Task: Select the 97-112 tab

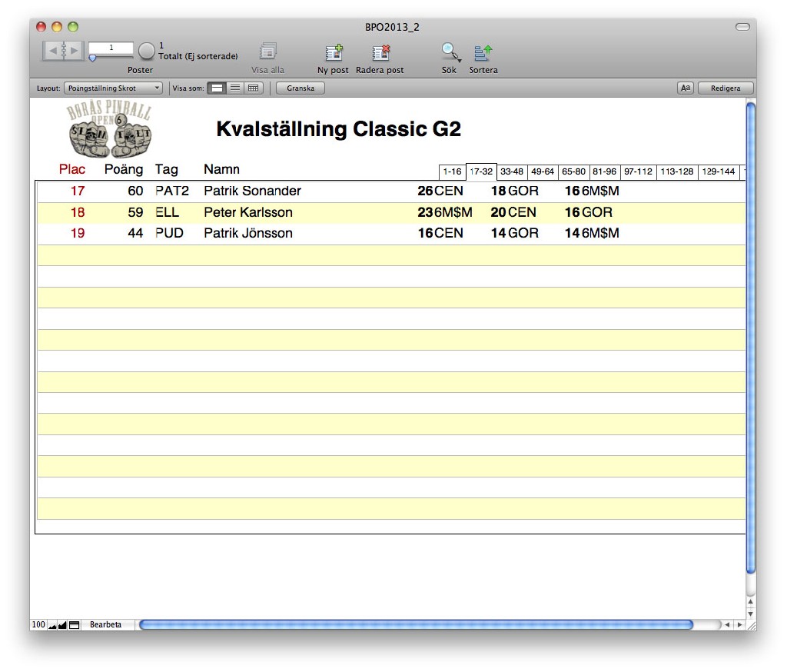Action: pyautogui.click(x=638, y=171)
